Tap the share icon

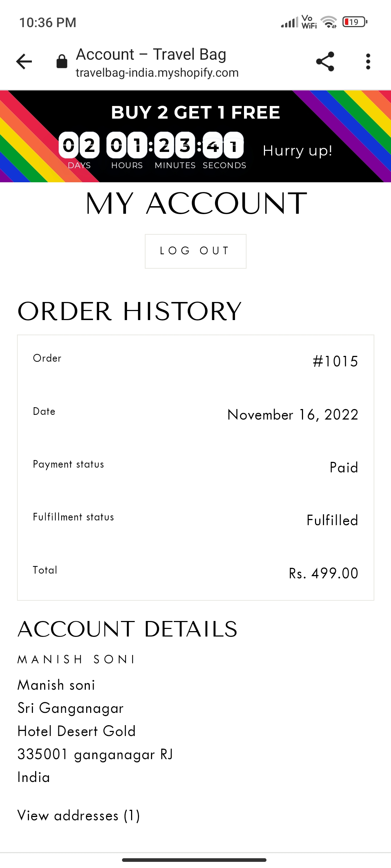[325, 61]
